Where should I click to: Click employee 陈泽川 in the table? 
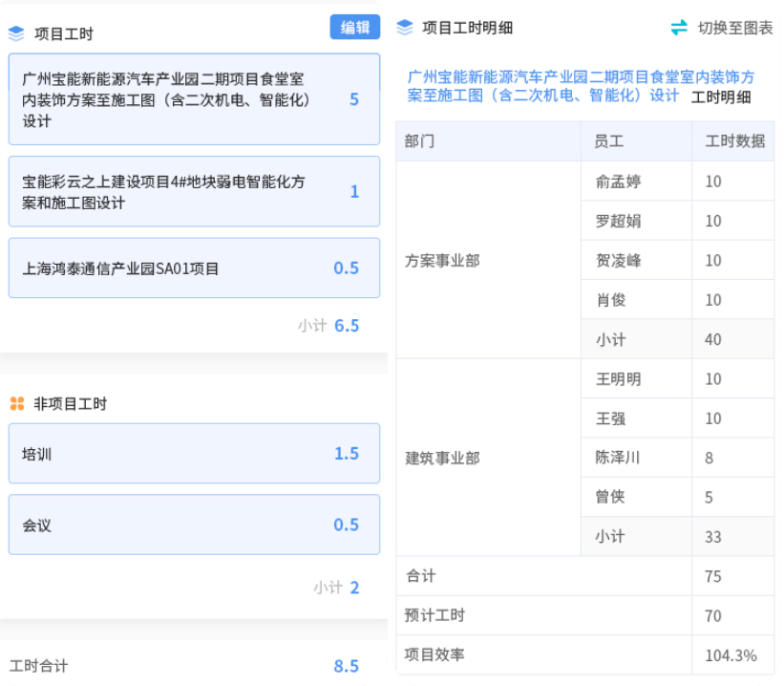(x=618, y=458)
